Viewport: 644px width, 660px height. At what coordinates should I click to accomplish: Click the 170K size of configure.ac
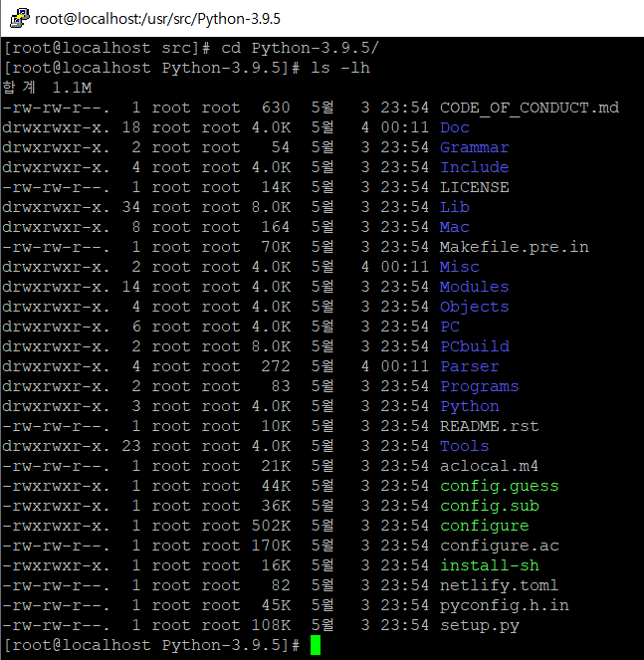coord(271,546)
